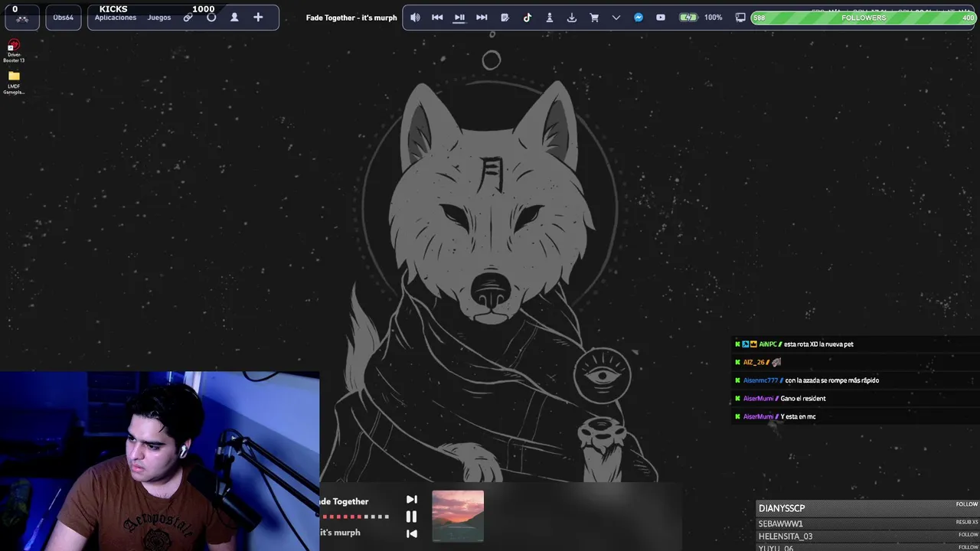Click the chain link icon
The image size is (980, 551).
(188, 18)
